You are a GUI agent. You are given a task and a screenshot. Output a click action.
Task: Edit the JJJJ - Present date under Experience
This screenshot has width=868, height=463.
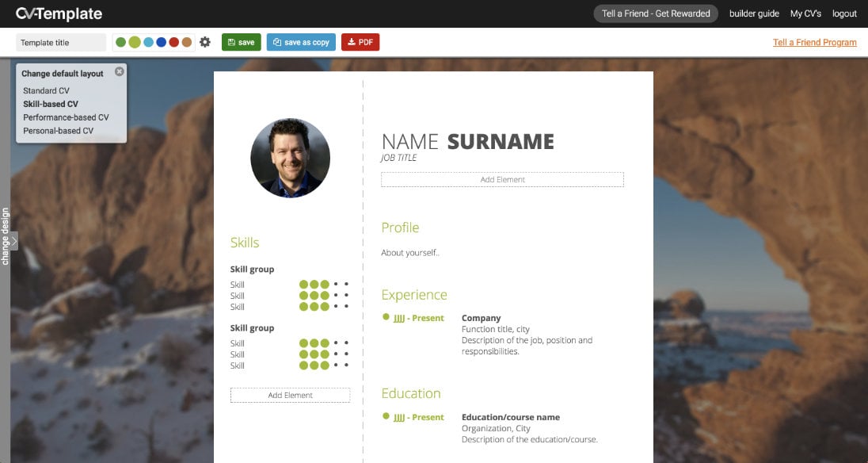(x=418, y=318)
